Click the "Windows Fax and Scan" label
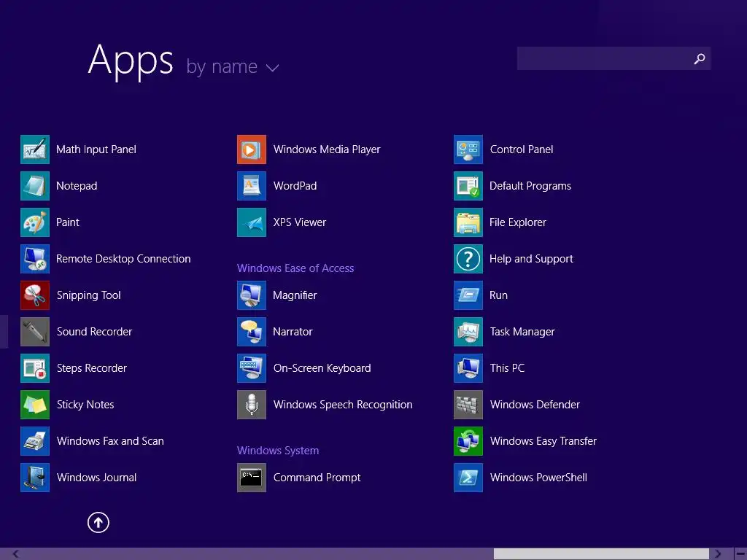747x560 pixels. pyautogui.click(x=110, y=441)
